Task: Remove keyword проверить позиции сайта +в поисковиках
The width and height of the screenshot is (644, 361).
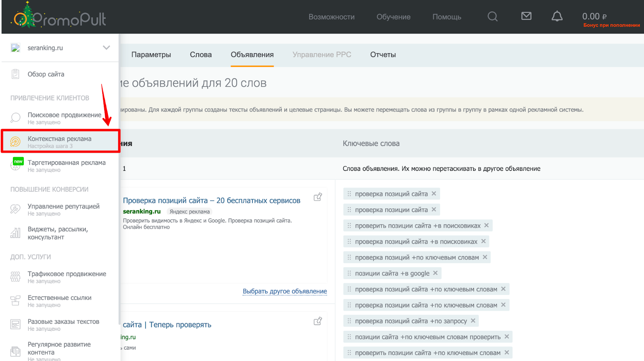Action: pos(487,225)
